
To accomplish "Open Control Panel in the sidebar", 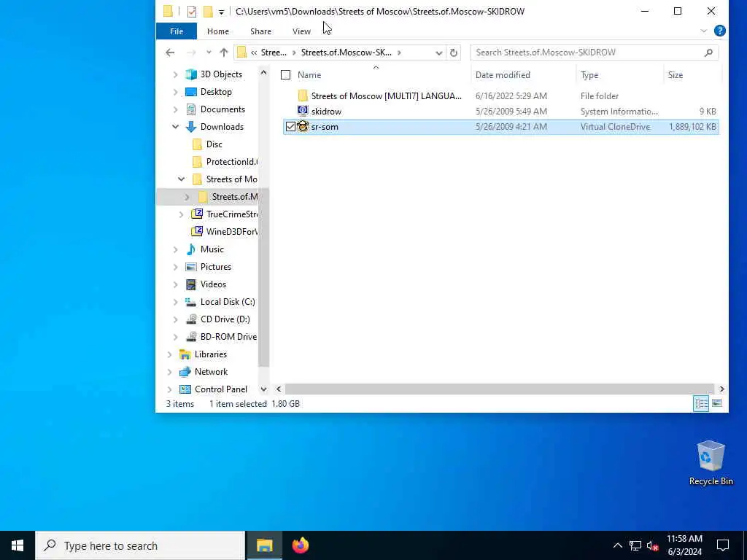I will [x=220, y=389].
